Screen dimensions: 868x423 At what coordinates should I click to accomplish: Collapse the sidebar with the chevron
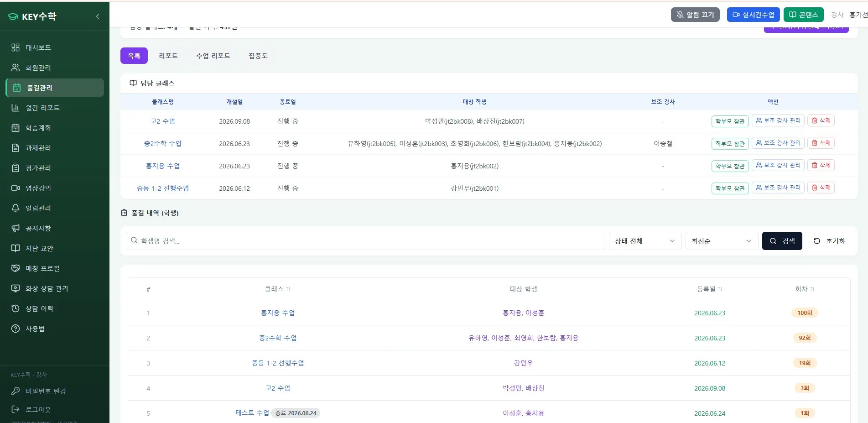(x=98, y=16)
